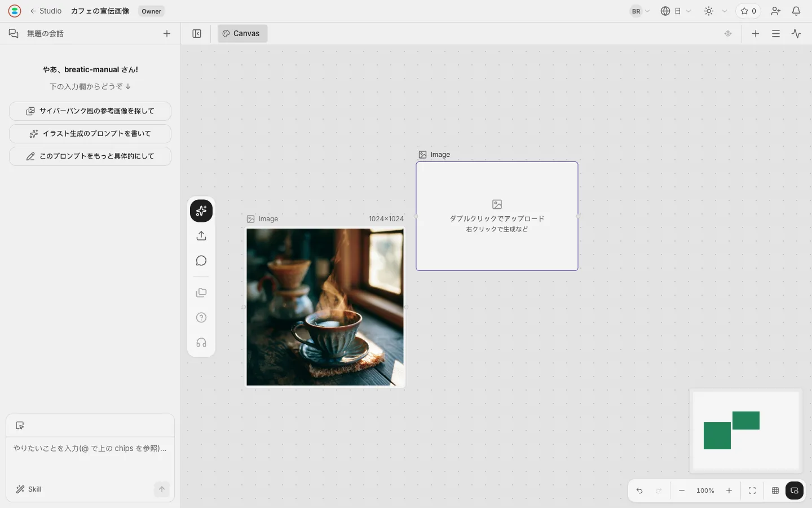812x508 pixels.
Task: Open the assets folder tool
Action: pos(201,293)
